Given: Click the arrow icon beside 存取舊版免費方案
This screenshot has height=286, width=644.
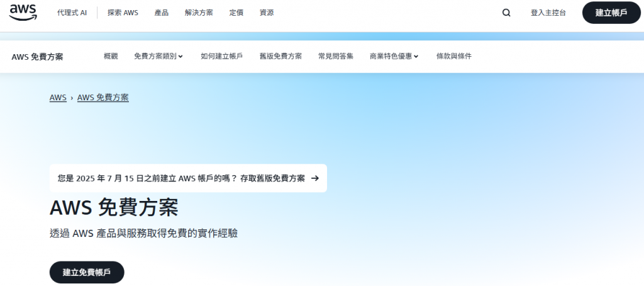Looking at the screenshot, I should pyautogui.click(x=314, y=178).
